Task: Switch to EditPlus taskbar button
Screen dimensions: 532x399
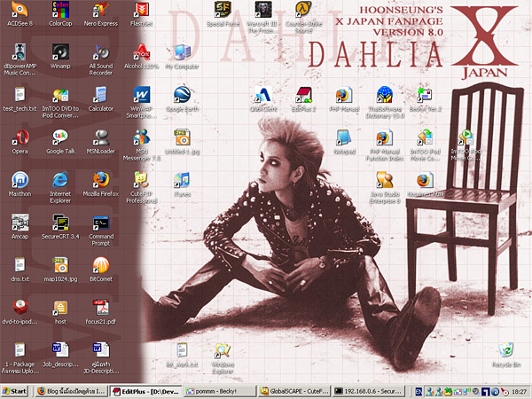Action: click(146, 391)
